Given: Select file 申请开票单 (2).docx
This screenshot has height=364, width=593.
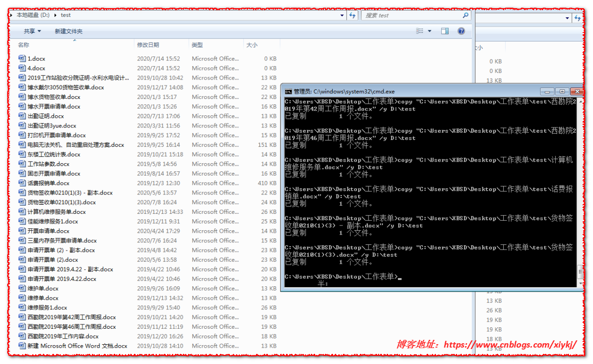Looking at the screenshot, I should (53, 260).
